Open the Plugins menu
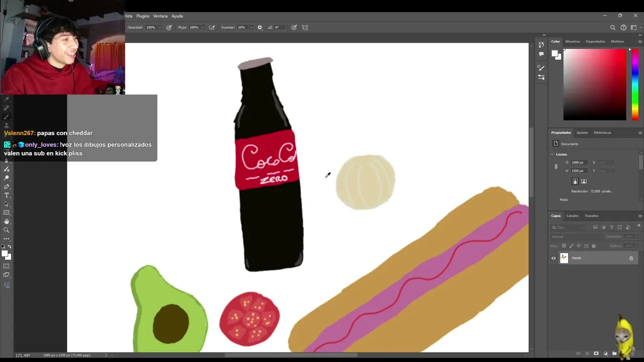 [143, 16]
